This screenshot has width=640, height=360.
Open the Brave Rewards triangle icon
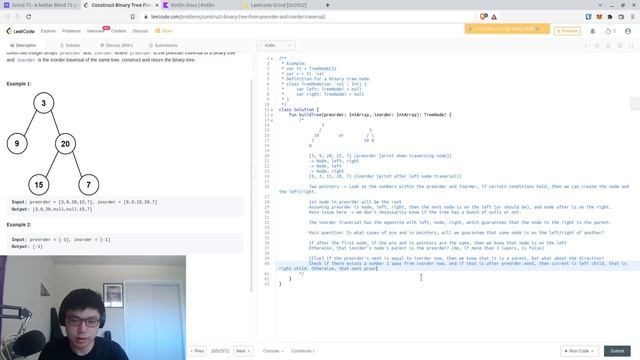(494, 17)
